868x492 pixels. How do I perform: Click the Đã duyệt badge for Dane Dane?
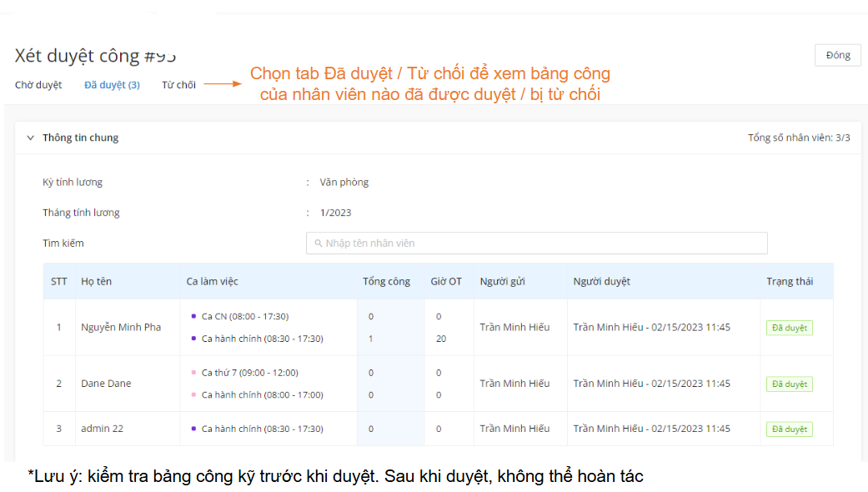(x=789, y=384)
